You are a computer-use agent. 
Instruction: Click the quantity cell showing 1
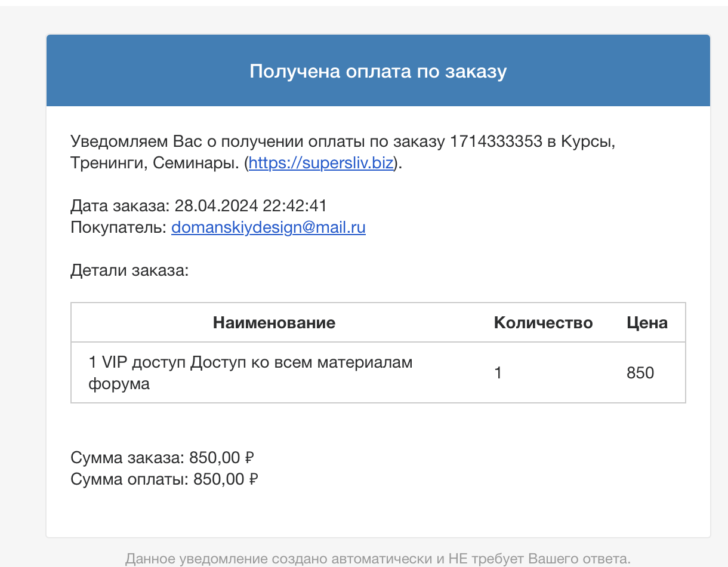point(498,373)
